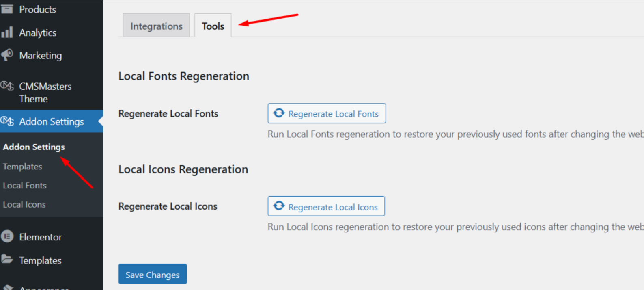Open Templates under the Addon Settings submenu
This screenshot has height=290, width=644.
point(23,167)
